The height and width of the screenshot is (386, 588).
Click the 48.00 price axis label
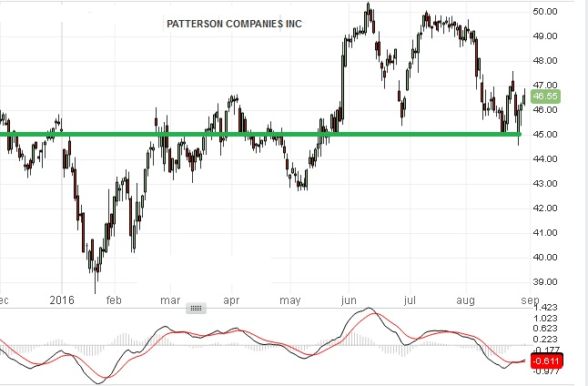pyautogui.click(x=545, y=61)
